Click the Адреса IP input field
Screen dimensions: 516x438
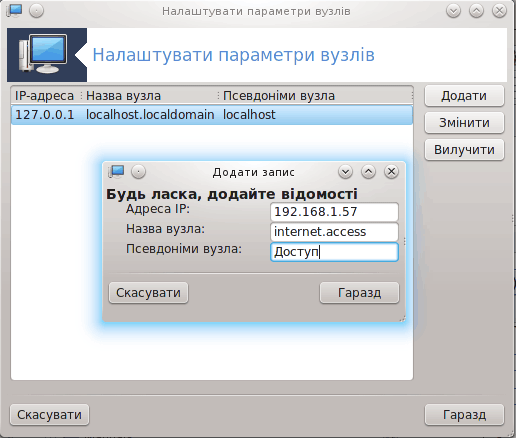click(x=334, y=212)
